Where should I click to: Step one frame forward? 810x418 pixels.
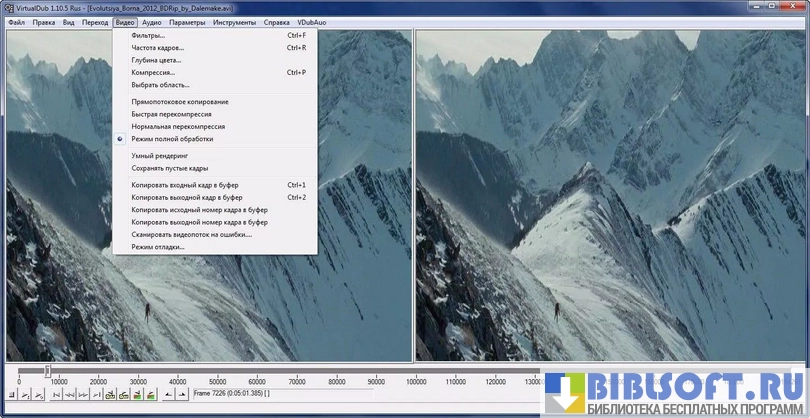[x=83, y=395]
